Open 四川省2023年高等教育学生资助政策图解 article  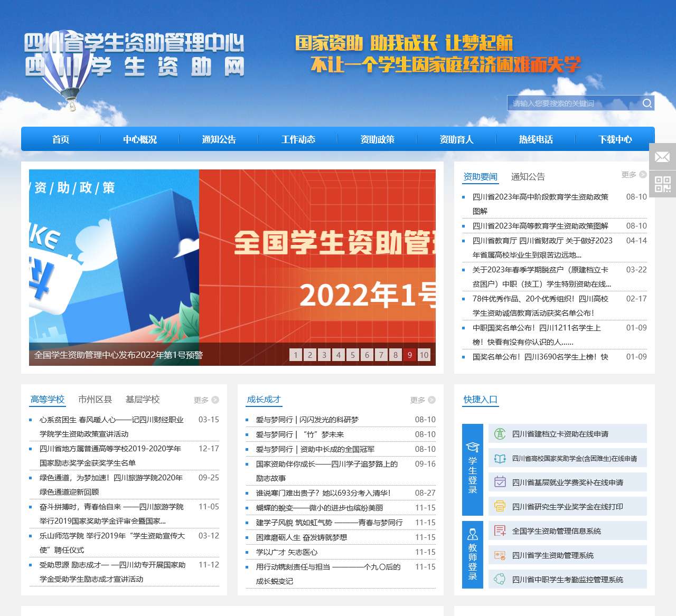click(540, 226)
